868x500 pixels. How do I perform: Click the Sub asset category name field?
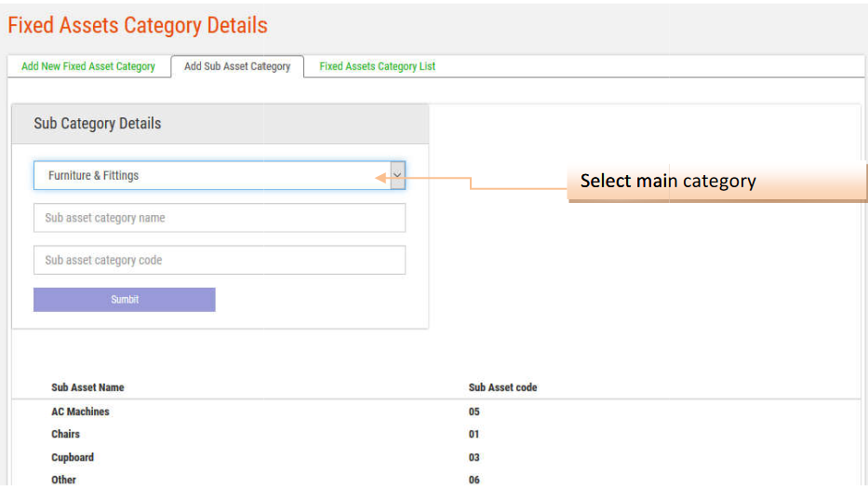tap(220, 218)
